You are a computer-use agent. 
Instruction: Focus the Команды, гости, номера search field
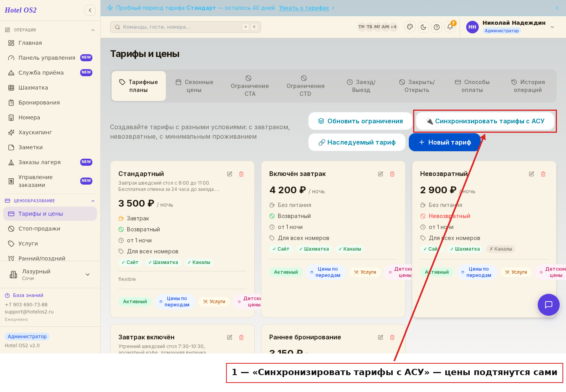[186, 27]
